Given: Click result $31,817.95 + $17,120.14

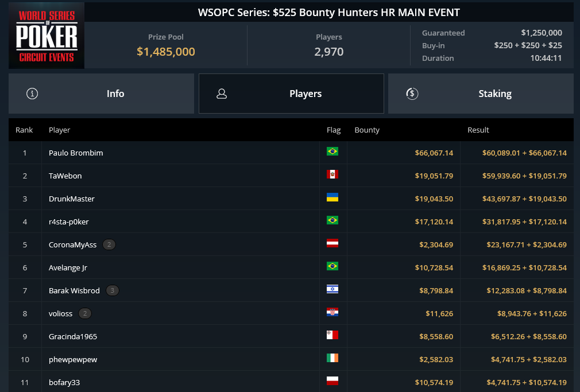Looking at the screenshot, I should click(524, 222).
